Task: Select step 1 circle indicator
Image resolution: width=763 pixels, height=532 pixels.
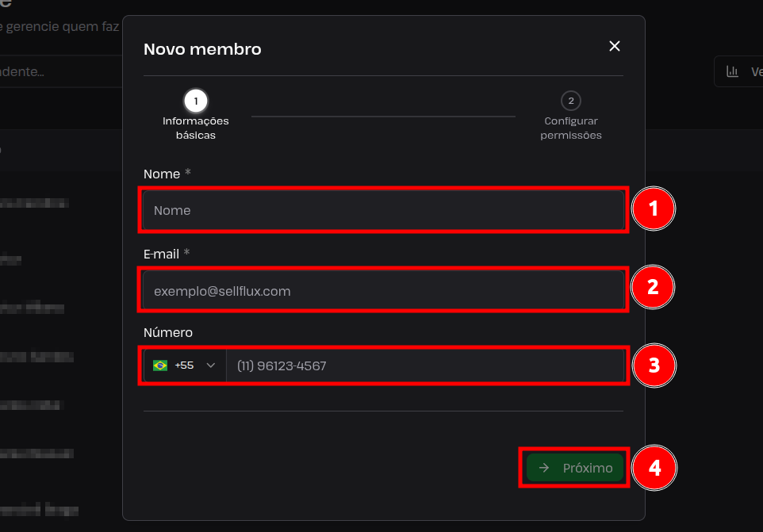Action: click(196, 101)
